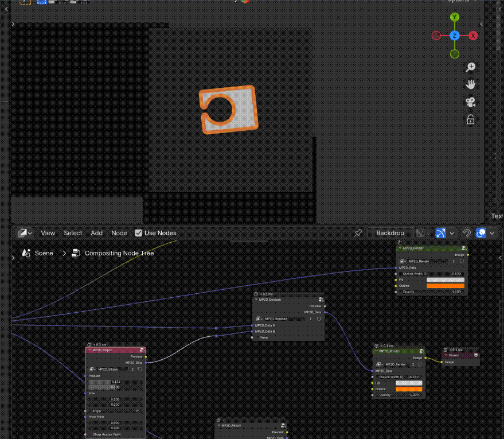
Task: Click the Position X field showing 0.134
Action: pyautogui.click(x=115, y=382)
